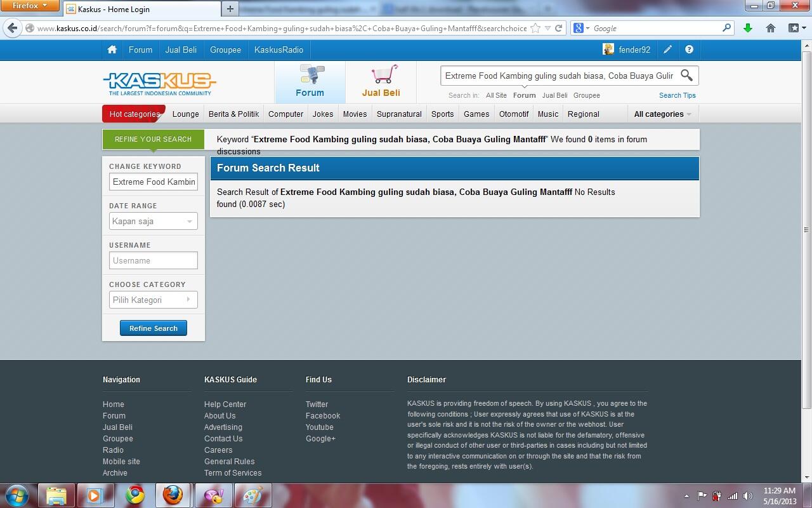Open Jokes category
Viewport: 812px width, 508px height.
point(323,114)
